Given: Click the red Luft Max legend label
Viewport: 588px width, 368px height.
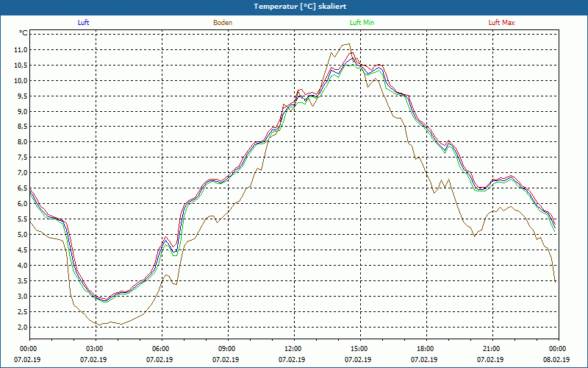Looking at the screenshot, I should (501, 23).
